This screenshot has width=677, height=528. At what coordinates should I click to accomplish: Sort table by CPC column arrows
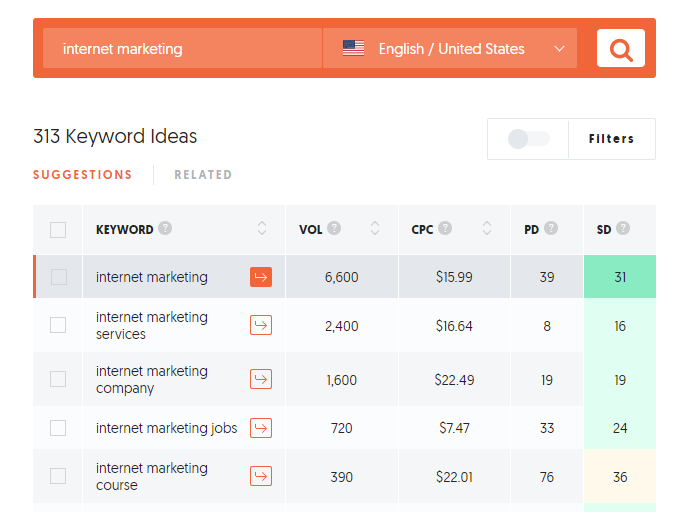[487, 229]
